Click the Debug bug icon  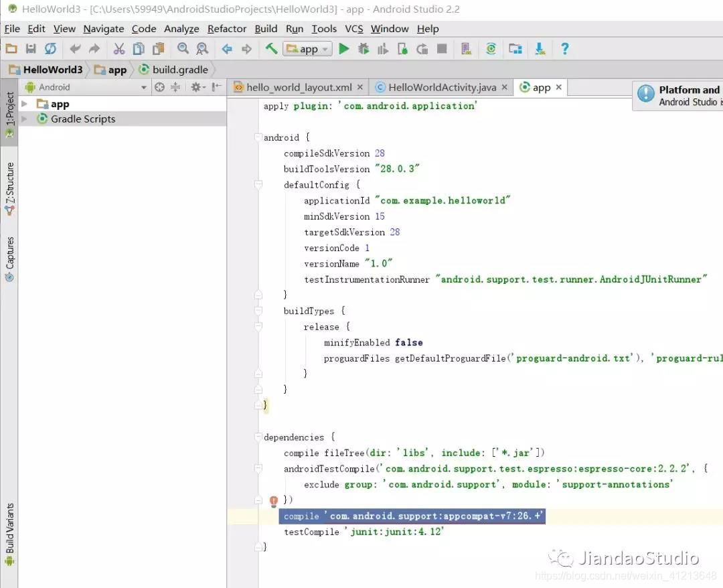[364, 48]
